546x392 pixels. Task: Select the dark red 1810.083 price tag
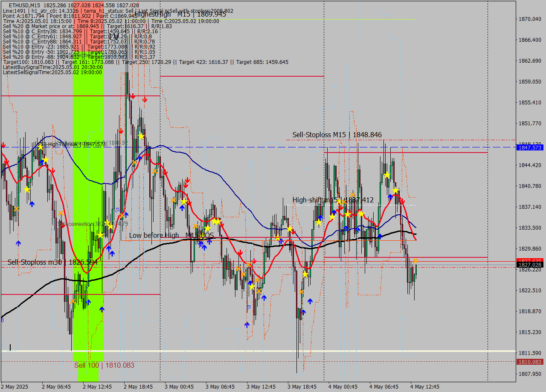coord(530,362)
